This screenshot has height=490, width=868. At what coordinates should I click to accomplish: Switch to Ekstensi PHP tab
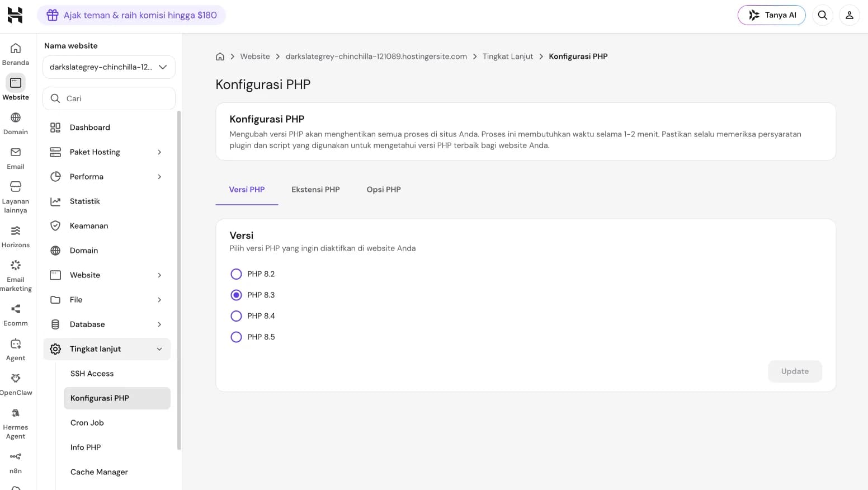click(x=315, y=190)
